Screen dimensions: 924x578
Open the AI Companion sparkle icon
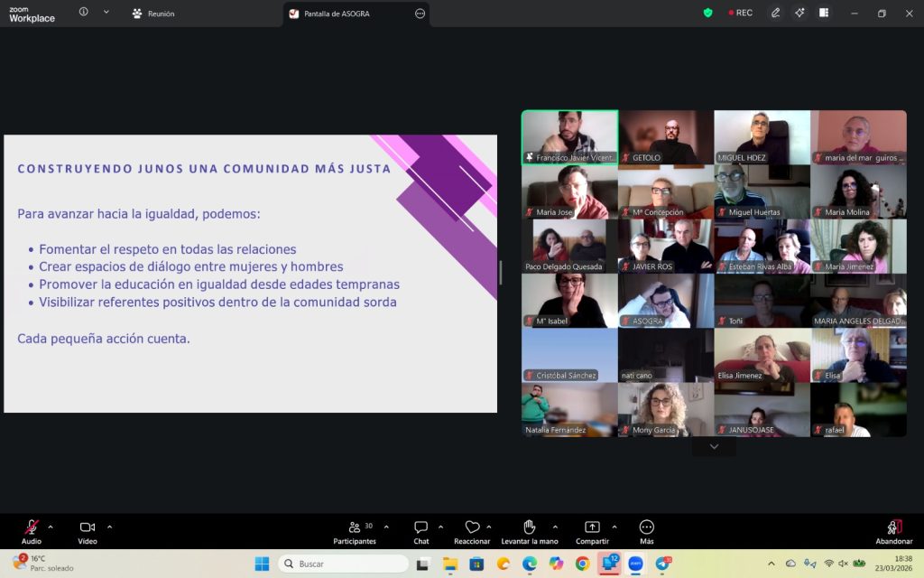point(799,13)
